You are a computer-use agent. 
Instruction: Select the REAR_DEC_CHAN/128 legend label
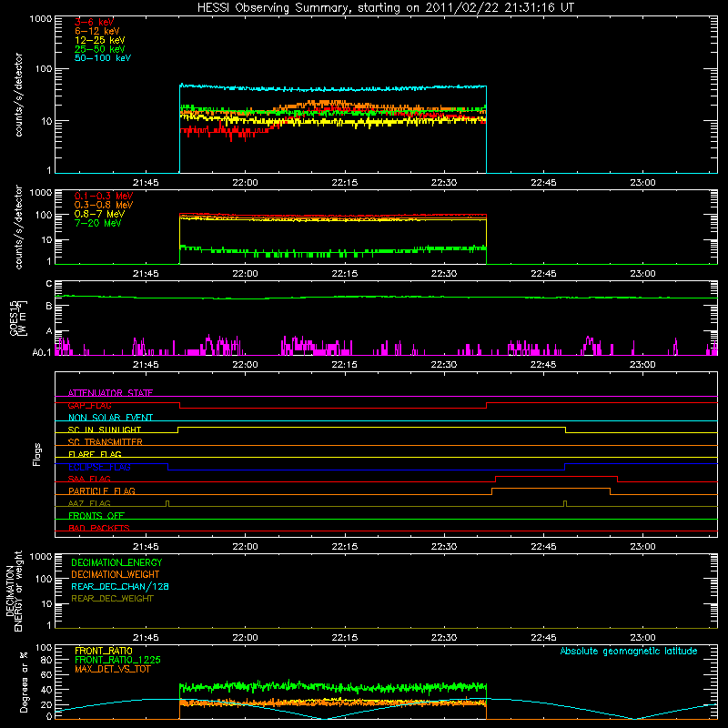[120, 586]
